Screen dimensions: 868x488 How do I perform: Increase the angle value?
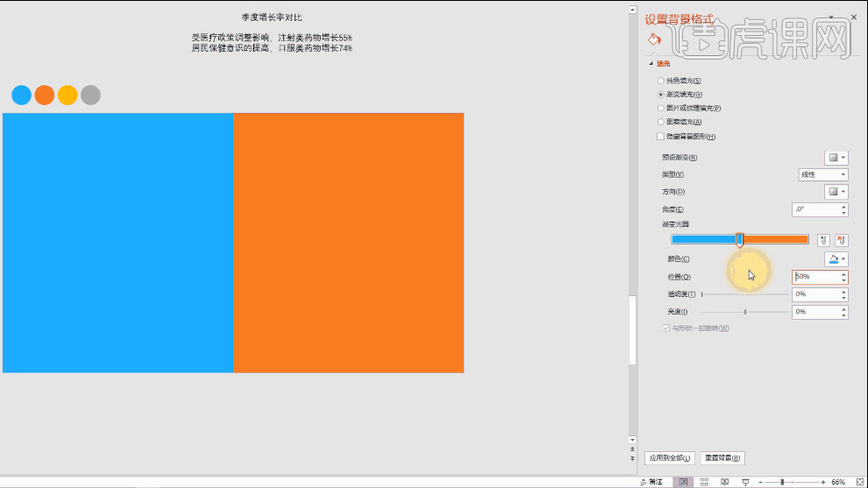tap(843, 207)
